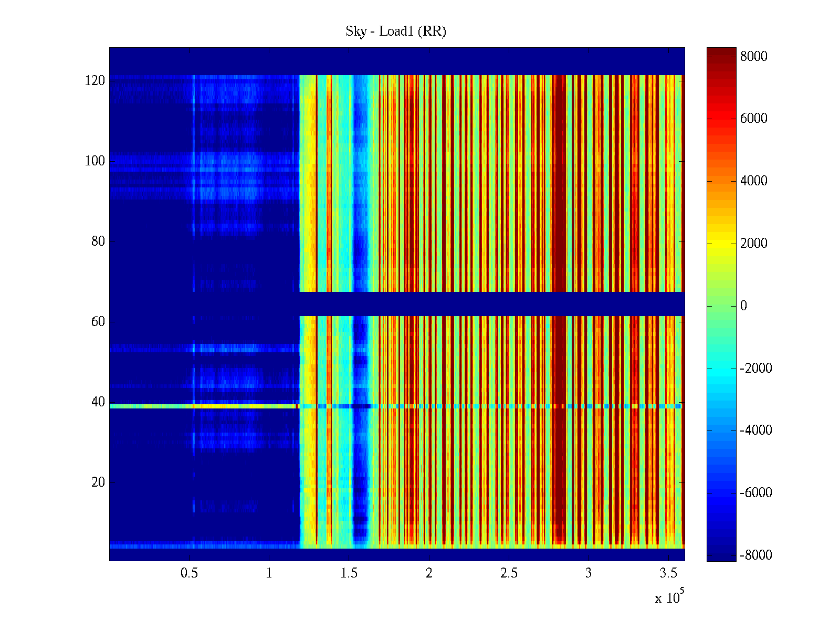
Task: Select the y-axis tick label 80
Action: point(98,241)
